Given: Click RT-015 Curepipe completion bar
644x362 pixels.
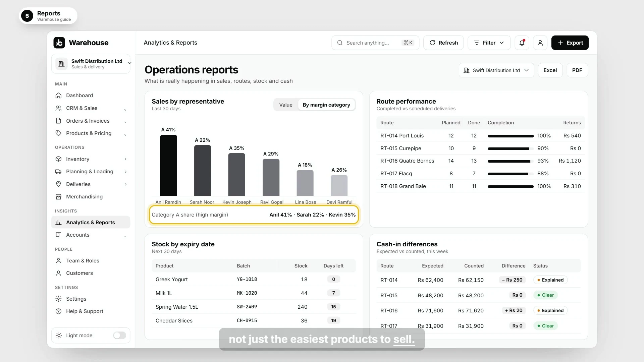Looking at the screenshot, I should (x=511, y=148).
